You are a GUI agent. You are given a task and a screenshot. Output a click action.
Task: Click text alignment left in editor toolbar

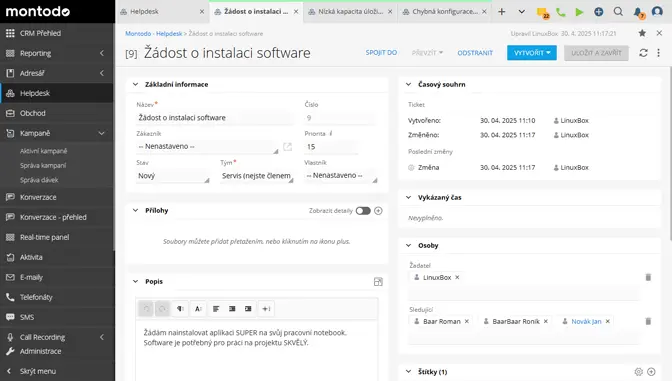[x=216, y=309]
